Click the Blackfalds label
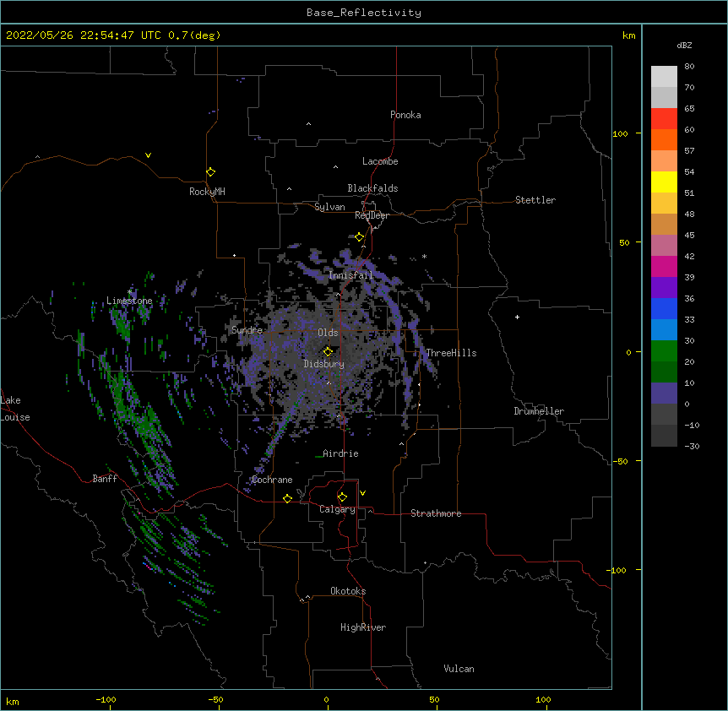728x711 pixels. (x=372, y=188)
